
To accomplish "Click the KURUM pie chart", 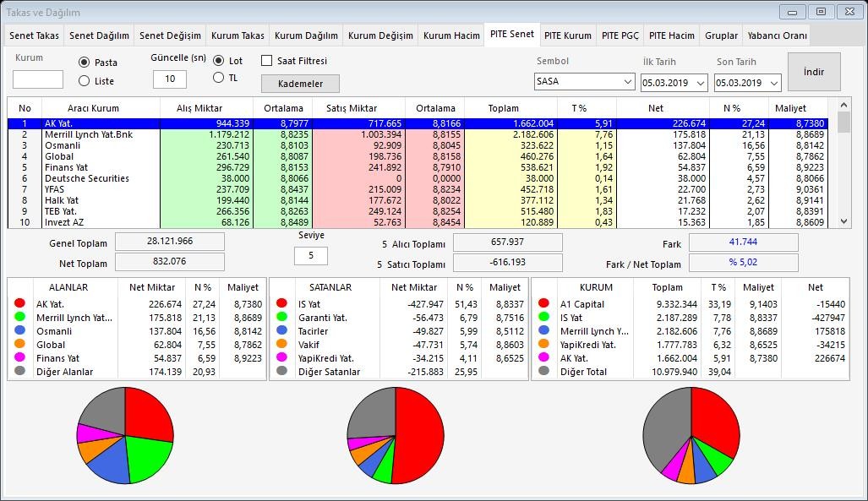I will point(691,435).
